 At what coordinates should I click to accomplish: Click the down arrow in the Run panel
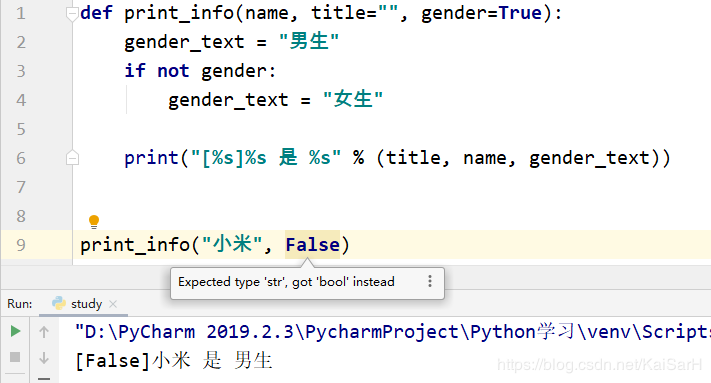(x=44, y=358)
